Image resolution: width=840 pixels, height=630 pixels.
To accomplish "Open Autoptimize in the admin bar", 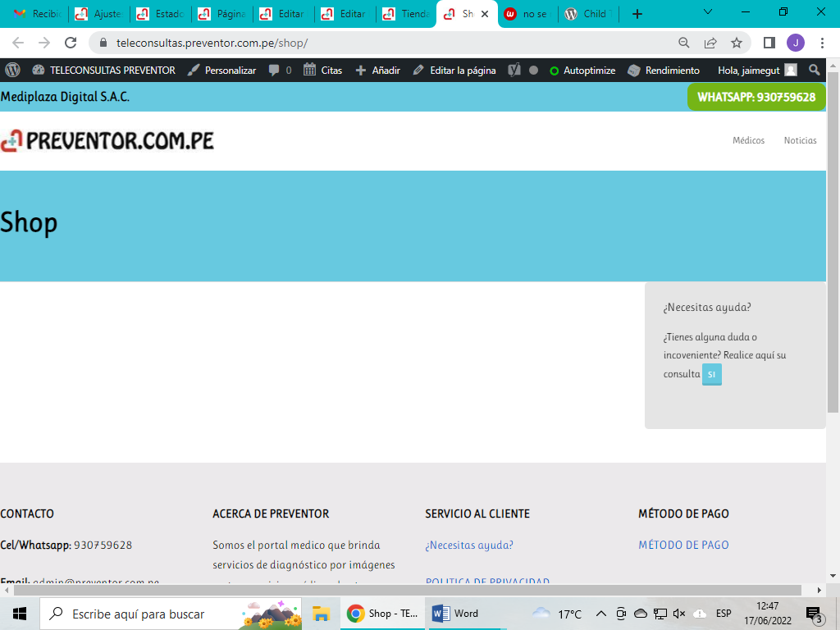I will click(x=582, y=71).
